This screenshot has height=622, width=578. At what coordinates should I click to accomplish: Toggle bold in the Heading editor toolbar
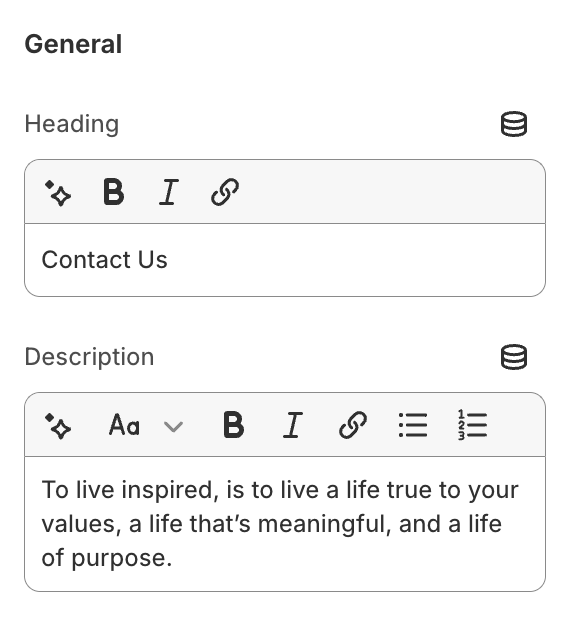[113, 192]
